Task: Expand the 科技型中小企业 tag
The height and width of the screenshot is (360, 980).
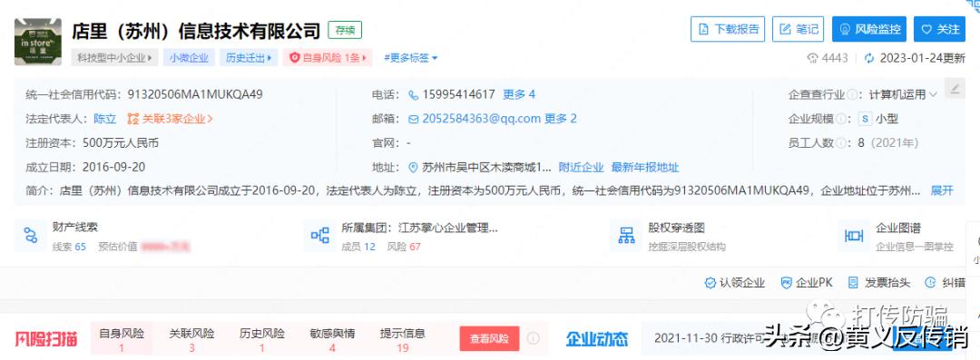Action: 115,57
